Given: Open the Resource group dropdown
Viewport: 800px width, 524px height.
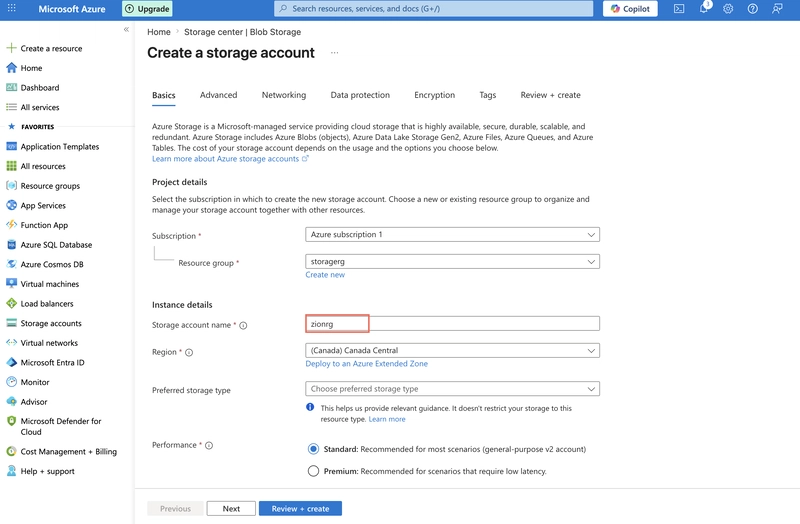Looking at the screenshot, I should (453, 262).
